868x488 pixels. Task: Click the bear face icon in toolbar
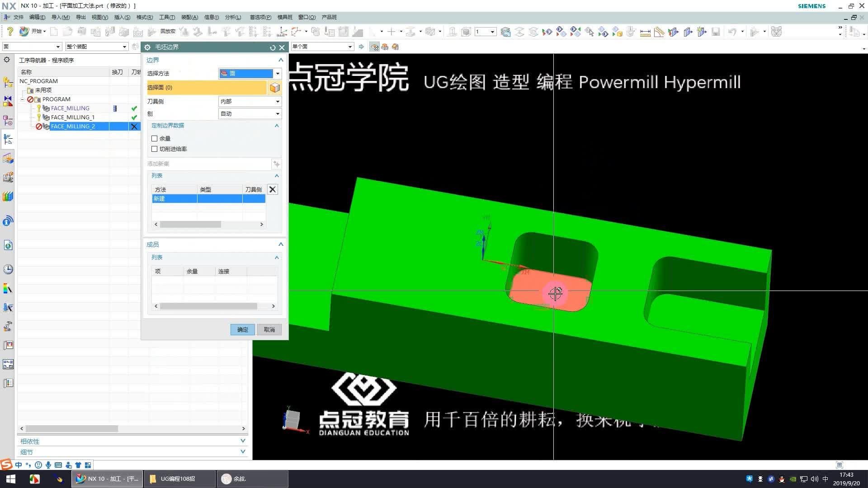[776, 32]
